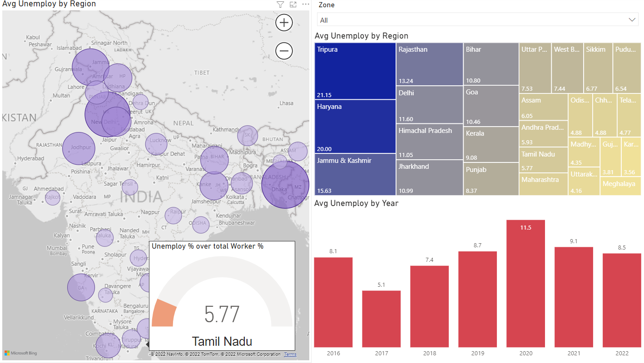Image resolution: width=644 pixels, height=363 pixels.
Task: Select the Tripura tile in the treemap
Action: 354,70
